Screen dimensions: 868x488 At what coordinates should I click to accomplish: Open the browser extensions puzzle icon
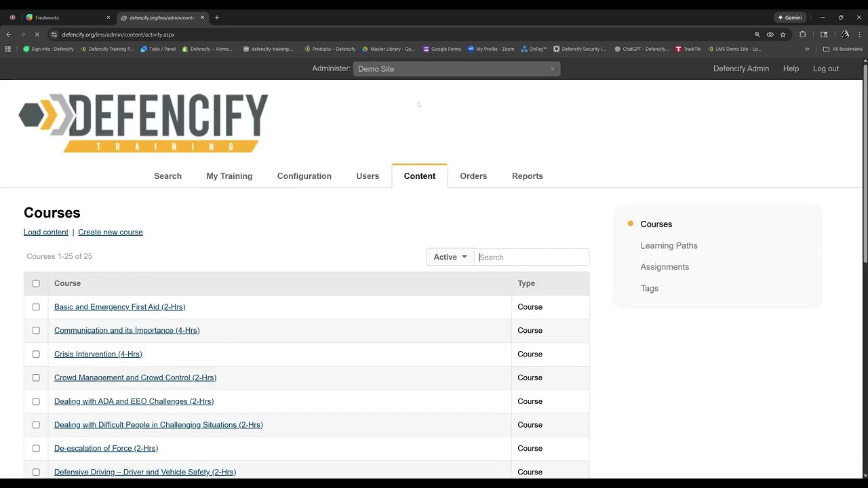803,35
